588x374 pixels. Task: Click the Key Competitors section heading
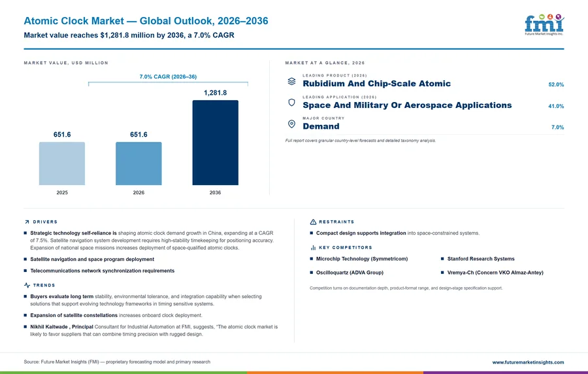coord(346,248)
